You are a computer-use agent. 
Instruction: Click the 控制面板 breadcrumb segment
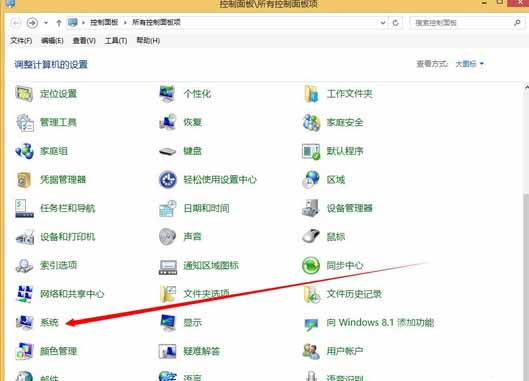tap(104, 22)
